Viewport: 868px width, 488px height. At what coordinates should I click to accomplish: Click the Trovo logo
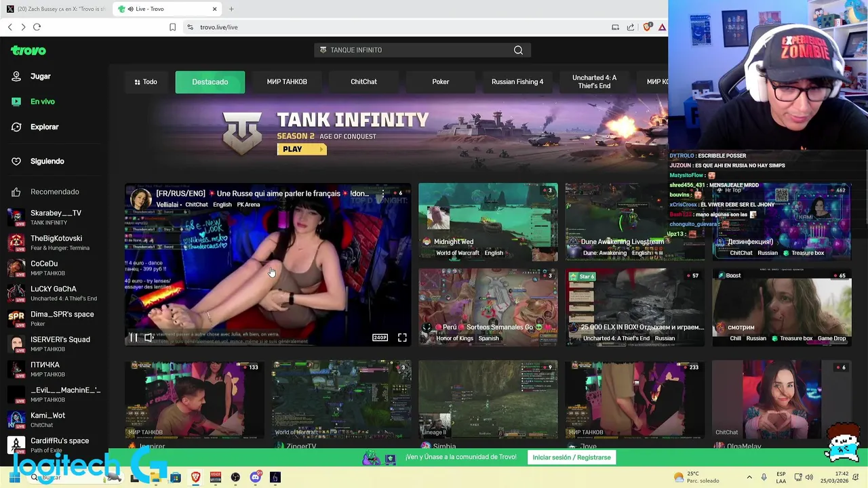[x=28, y=51]
